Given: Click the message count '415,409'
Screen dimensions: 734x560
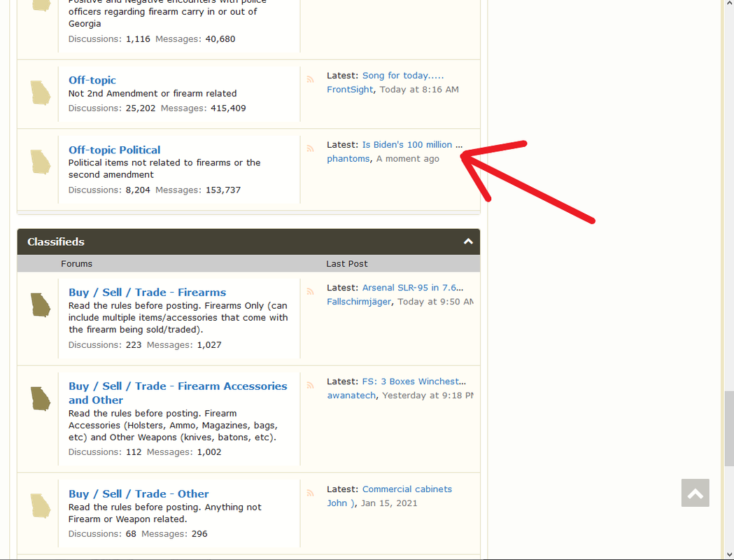Looking at the screenshot, I should tap(228, 108).
